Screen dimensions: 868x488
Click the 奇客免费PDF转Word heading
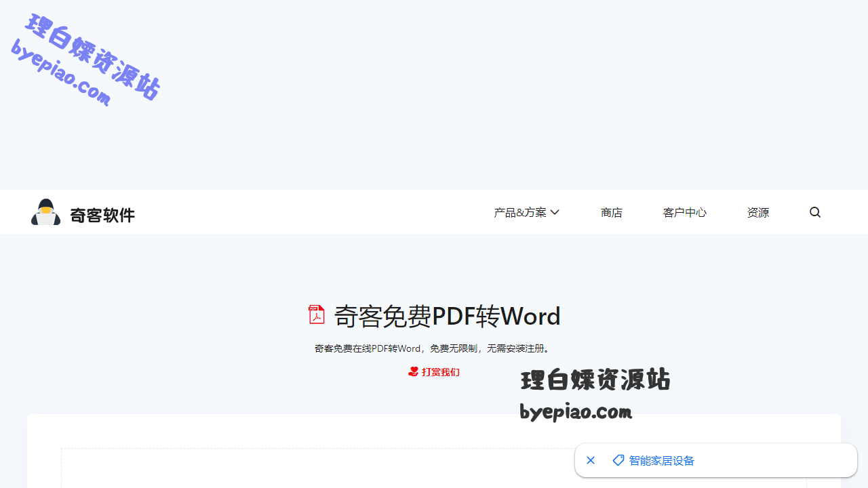pyautogui.click(x=448, y=316)
